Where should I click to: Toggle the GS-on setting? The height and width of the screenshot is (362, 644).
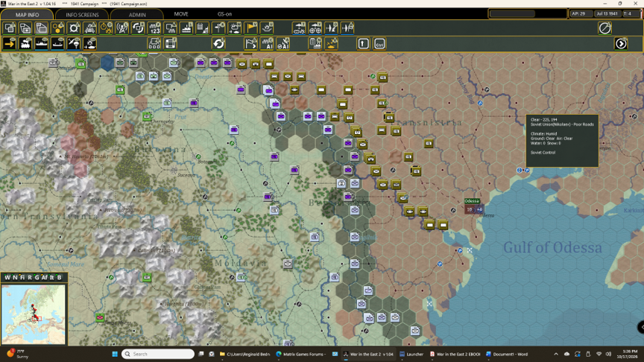pos(224,14)
